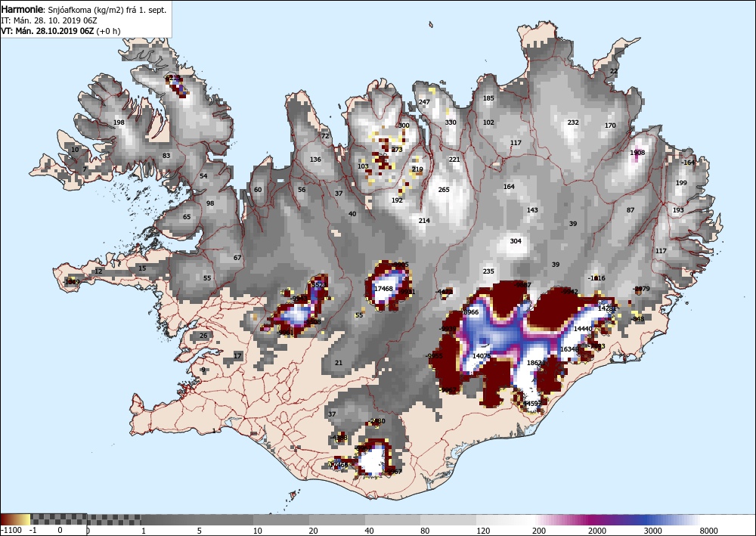Click the map value 102
This screenshot has height=536, width=756.
point(488,122)
